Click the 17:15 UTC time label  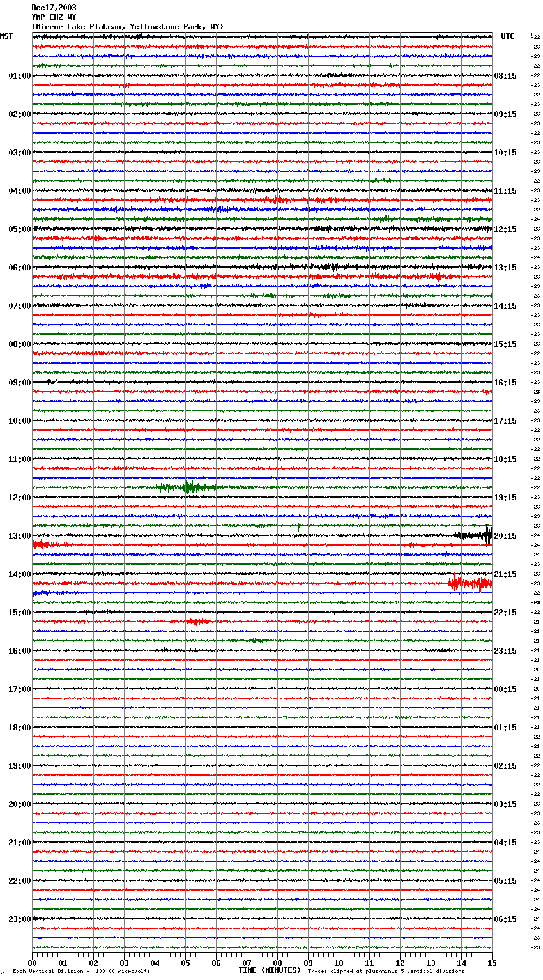pos(505,421)
